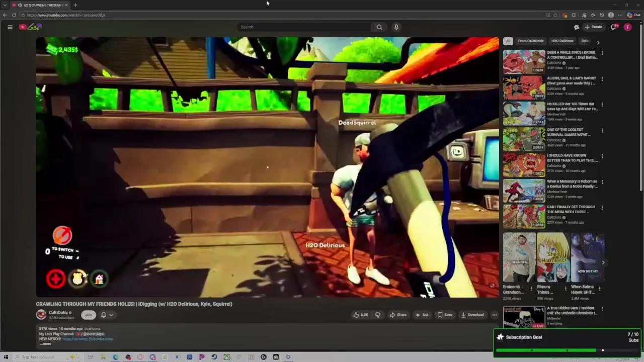The width and height of the screenshot is (644, 362).
Task: Like the video with thumbs up
Action: point(361,315)
